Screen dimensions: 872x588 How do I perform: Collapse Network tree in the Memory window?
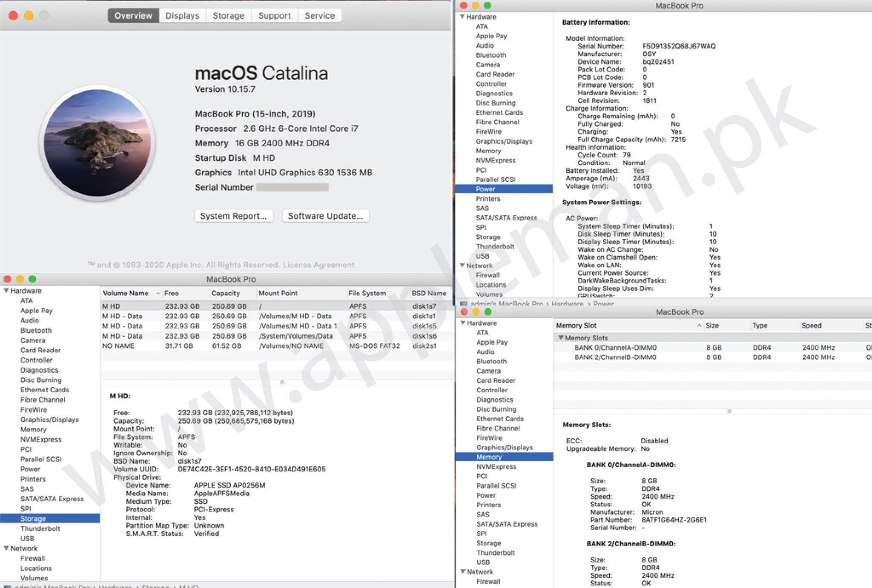pos(463,571)
